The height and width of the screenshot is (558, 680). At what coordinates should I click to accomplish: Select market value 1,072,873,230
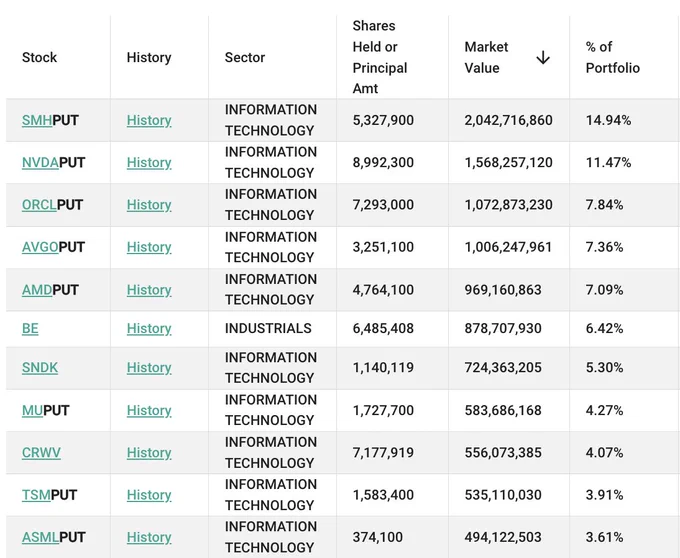pyautogui.click(x=508, y=205)
